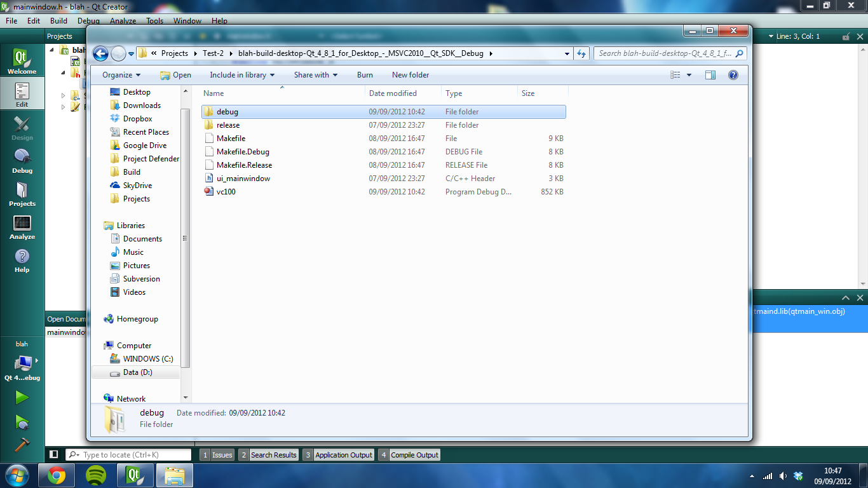The height and width of the screenshot is (488, 868).
Task: Go forward in Explorer navigation
Action: pos(118,53)
